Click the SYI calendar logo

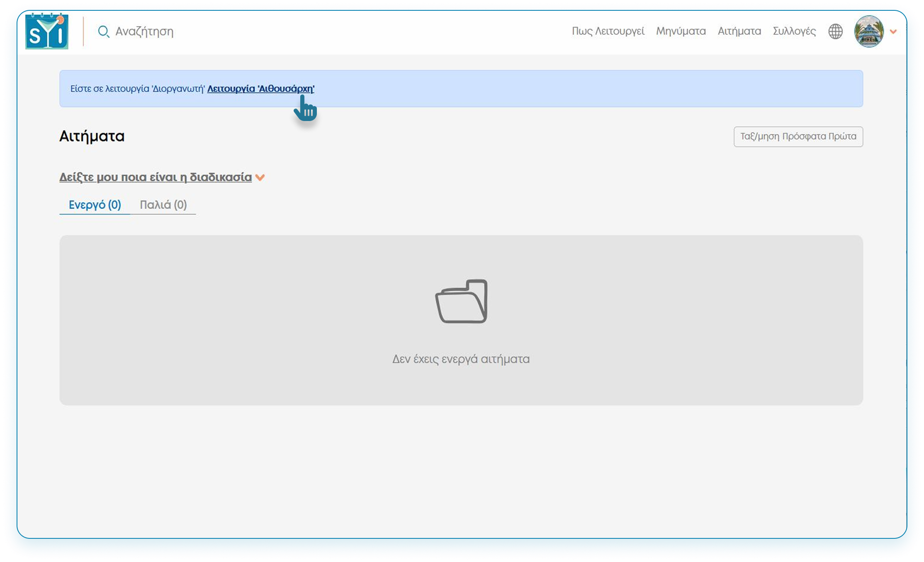pos(46,31)
